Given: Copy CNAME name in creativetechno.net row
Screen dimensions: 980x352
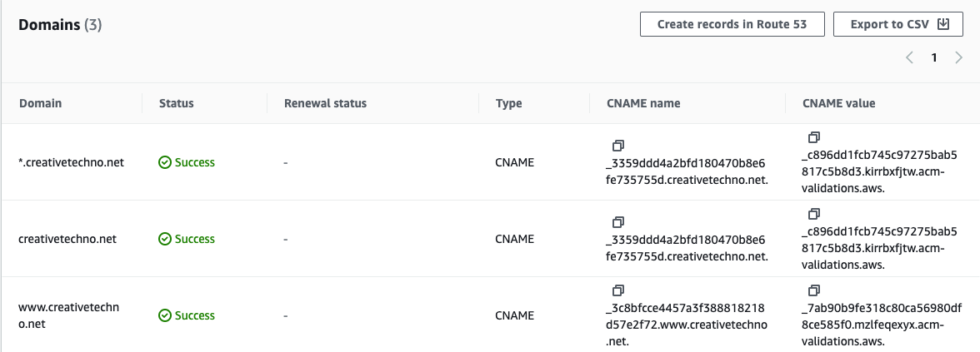Looking at the screenshot, I should point(617,222).
